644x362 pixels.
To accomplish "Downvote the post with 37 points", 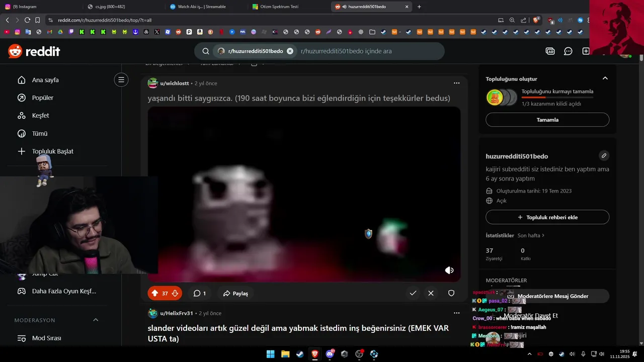I will 175,293.
